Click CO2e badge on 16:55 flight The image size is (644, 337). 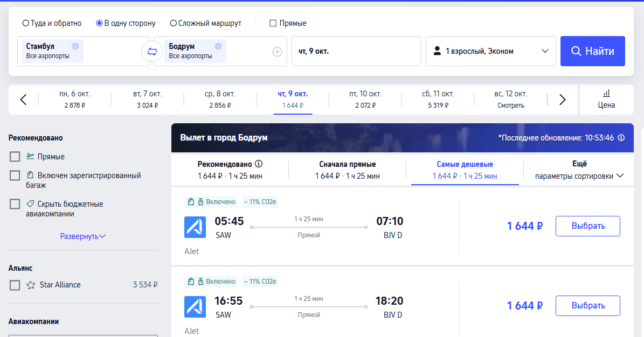pos(260,281)
